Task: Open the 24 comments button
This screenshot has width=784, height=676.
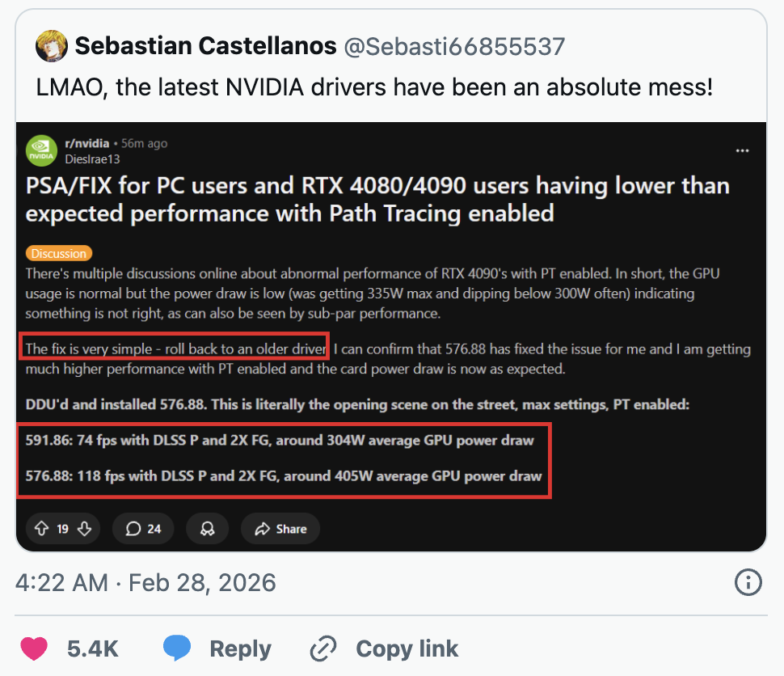Action: tap(143, 529)
